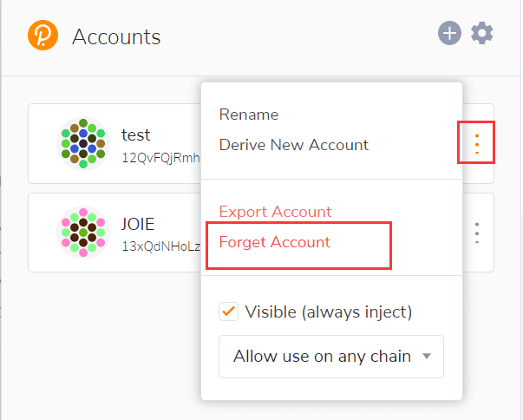Click the 13xQdNHoLz address text

pos(161,246)
